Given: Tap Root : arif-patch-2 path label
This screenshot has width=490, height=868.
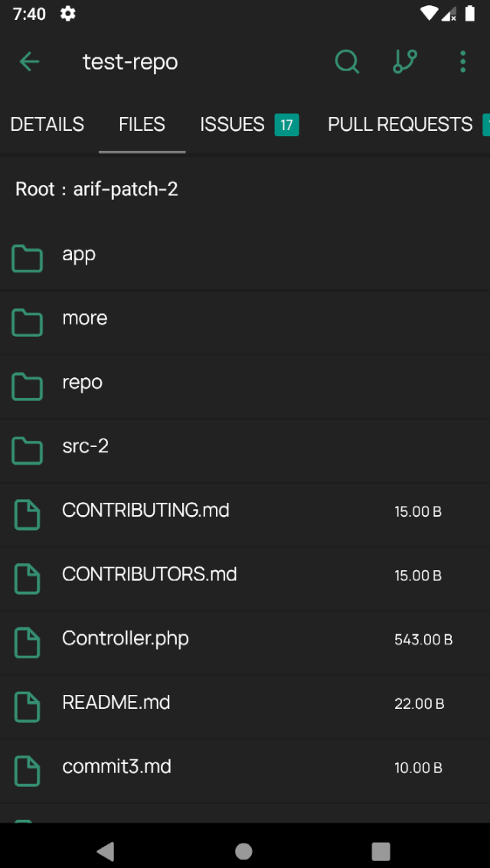Looking at the screenshot, I should (x=97, y=189).
